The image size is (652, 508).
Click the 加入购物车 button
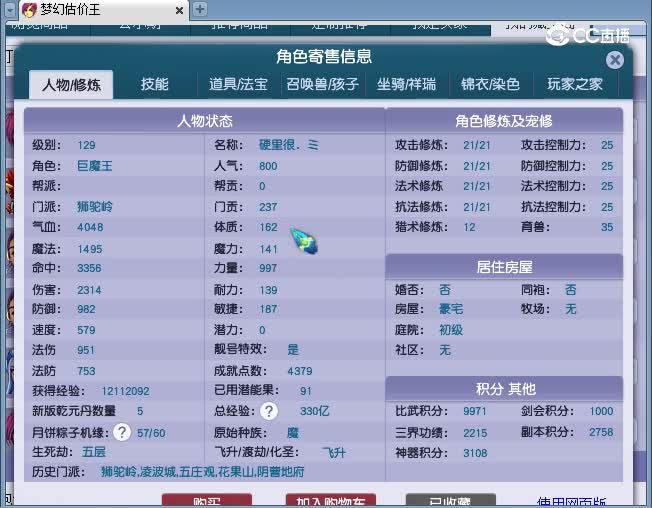pos(331,500)
